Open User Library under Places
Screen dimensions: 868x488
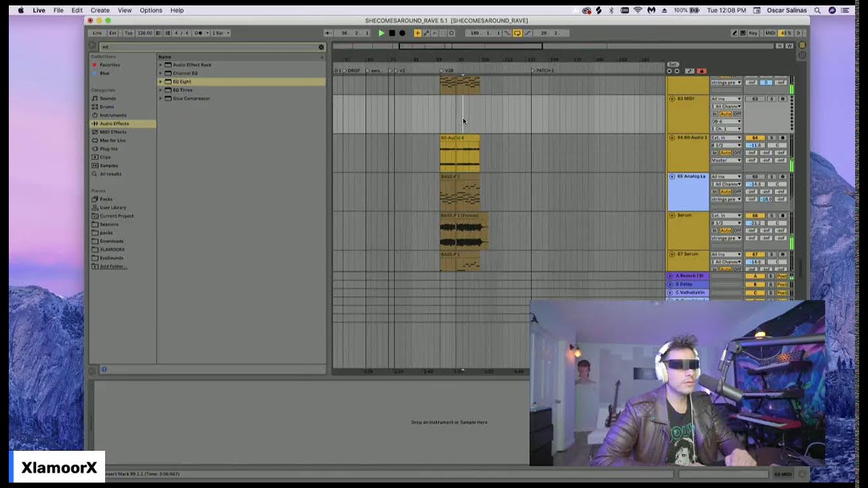click(113, 207)
